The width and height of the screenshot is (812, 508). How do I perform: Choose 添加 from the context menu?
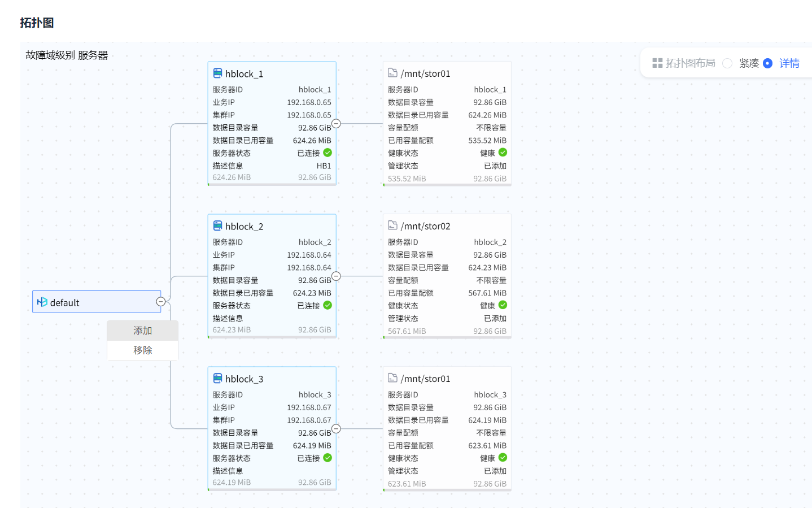click(142, 331)
